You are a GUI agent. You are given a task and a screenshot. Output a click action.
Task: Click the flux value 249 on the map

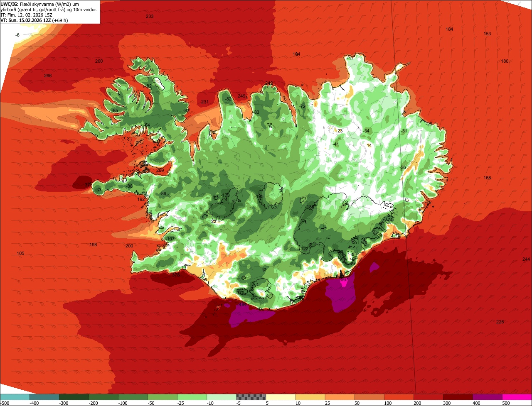(241, 96)
